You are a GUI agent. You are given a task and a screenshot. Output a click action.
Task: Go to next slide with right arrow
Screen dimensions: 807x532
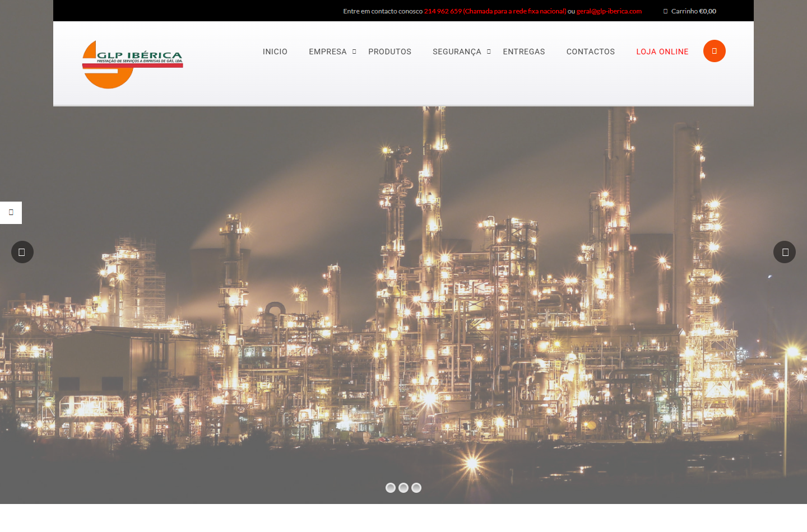785,252
